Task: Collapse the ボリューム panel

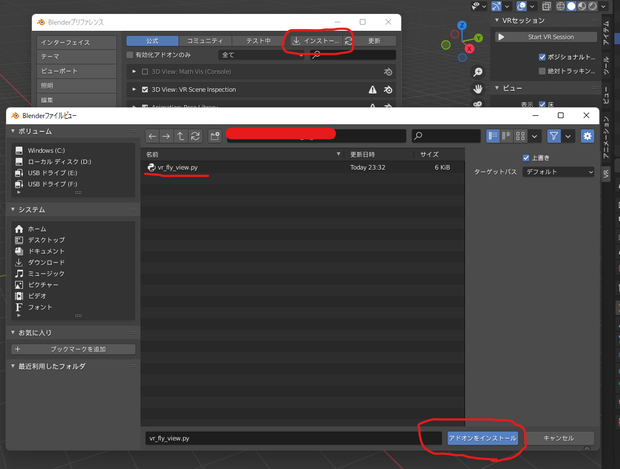Action: pos(13,131)
